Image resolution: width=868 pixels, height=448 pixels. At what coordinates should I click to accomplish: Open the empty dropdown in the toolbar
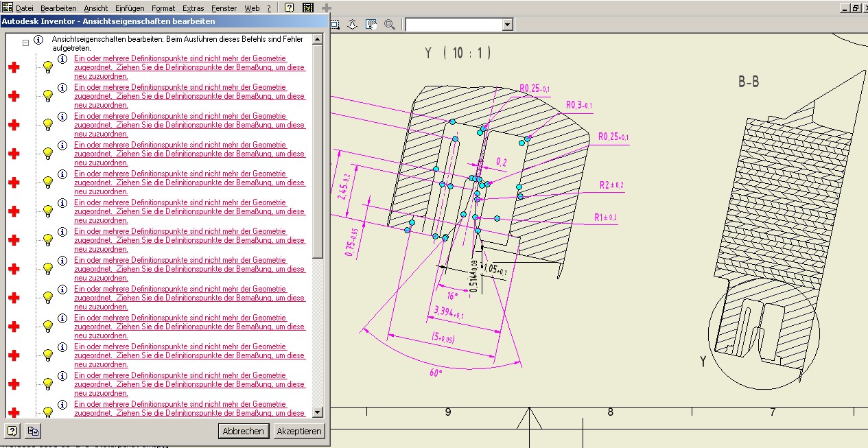pyautogui.click(x=508, y=25)
